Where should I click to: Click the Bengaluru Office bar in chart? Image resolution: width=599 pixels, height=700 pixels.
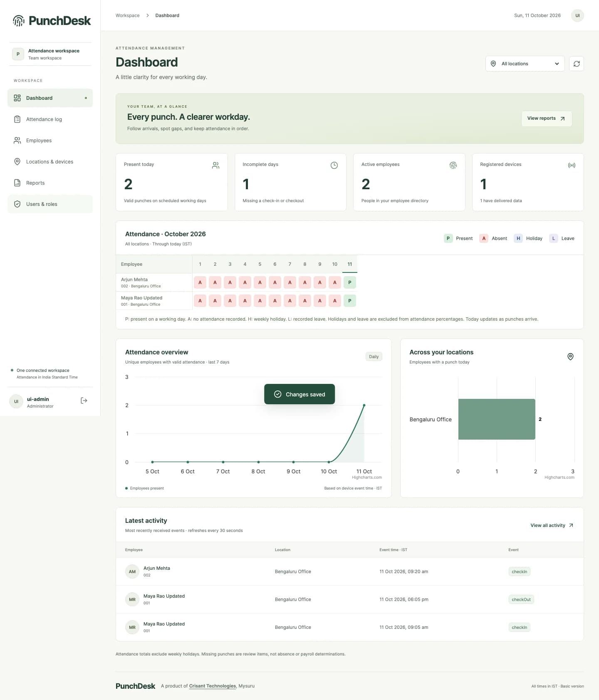tap(497, 419)
